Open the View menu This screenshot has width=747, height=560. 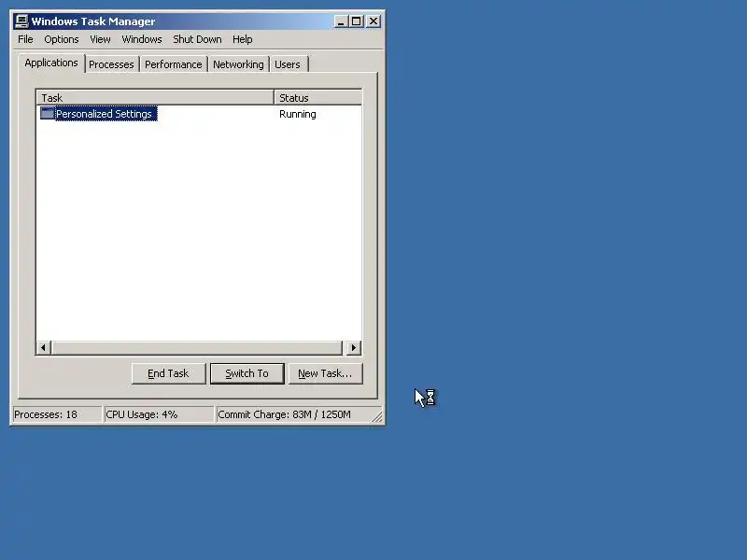coord(100,39)
